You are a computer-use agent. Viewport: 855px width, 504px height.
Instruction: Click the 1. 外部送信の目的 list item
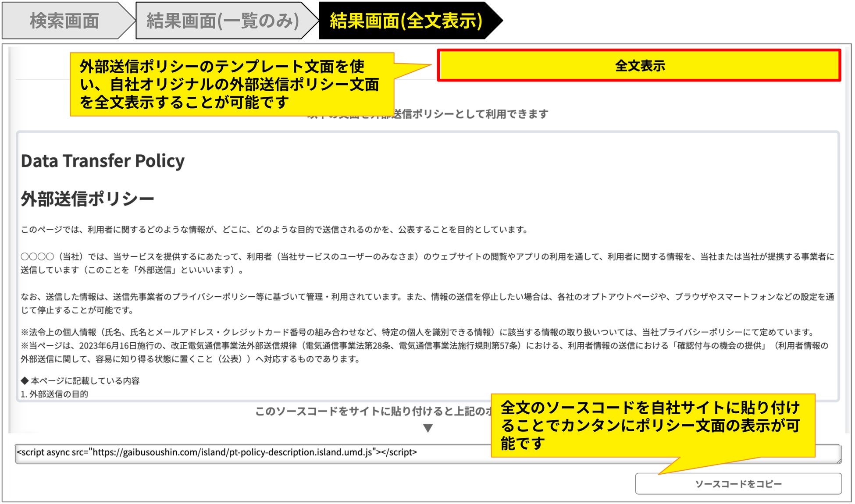[54, 394]
